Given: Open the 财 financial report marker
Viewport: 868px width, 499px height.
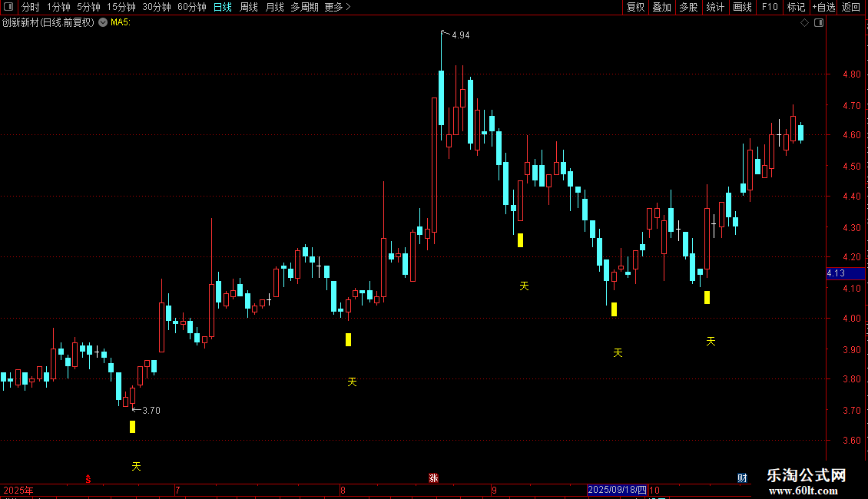Looking at the screenshot, I should (742, 478).
